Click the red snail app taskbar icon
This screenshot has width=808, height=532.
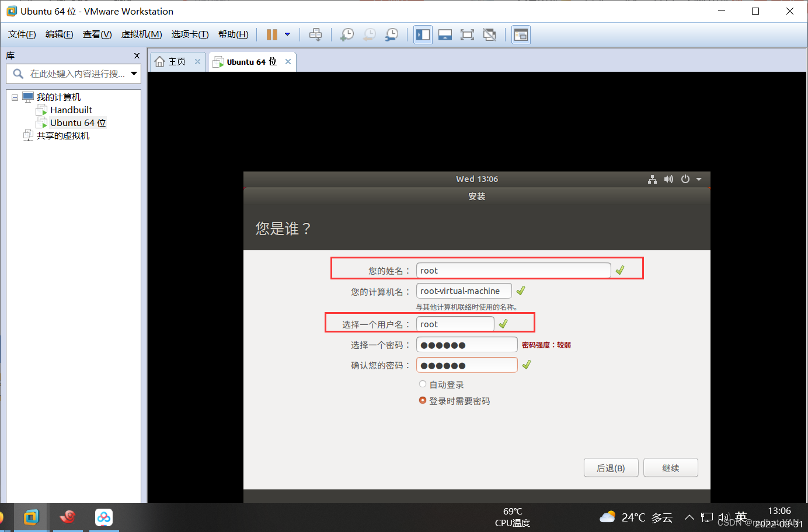pyautogui.click(x=68, y=517)
